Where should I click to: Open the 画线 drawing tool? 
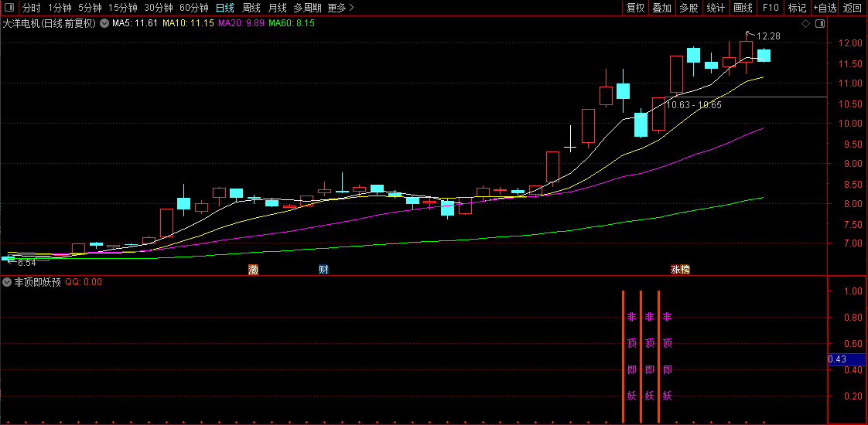pos(743,8)
